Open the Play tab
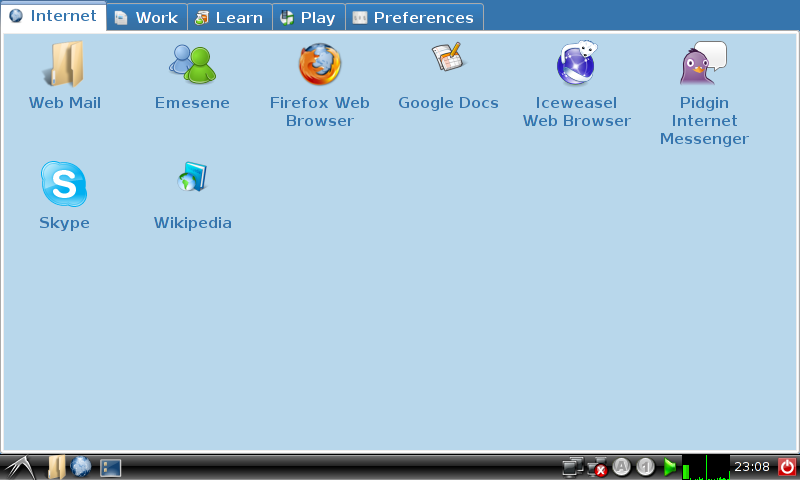This screenshot has width=800, height=480. pyautogui.click(x=308, y=18)
